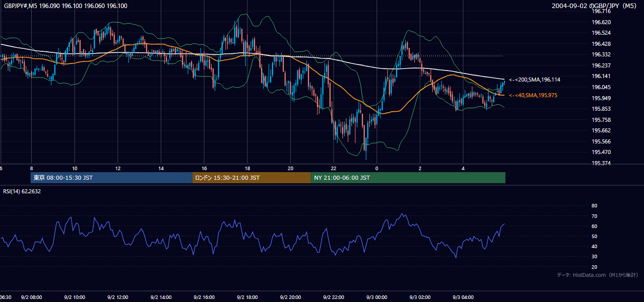Viewport: 644px width, 302px height.
Task: Click the 9/2 20:00 time label
Action: (290, 297)
